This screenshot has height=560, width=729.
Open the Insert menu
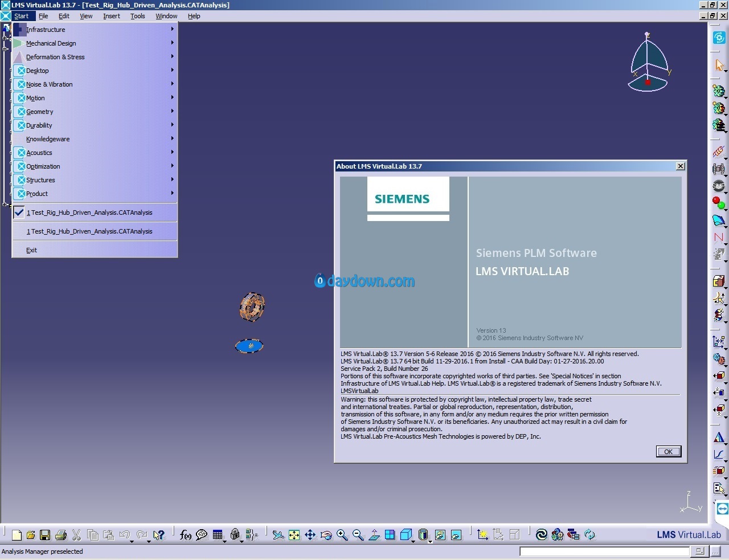click(112, 16)
